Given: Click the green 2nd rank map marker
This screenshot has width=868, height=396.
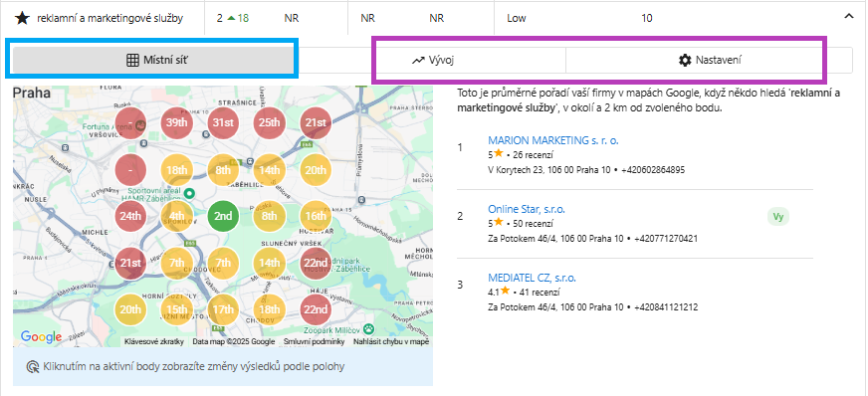Looking at the screenshot, I should pyautogui.click(x=223, y=216).
